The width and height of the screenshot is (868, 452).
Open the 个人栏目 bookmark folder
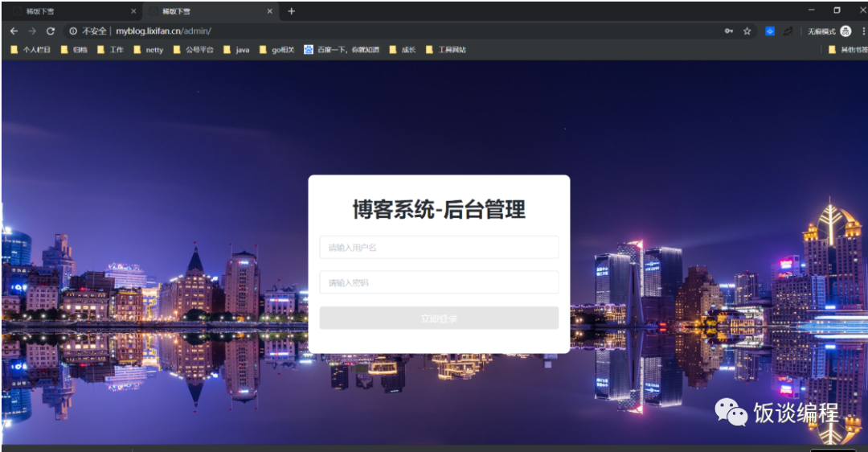[31, 50]
